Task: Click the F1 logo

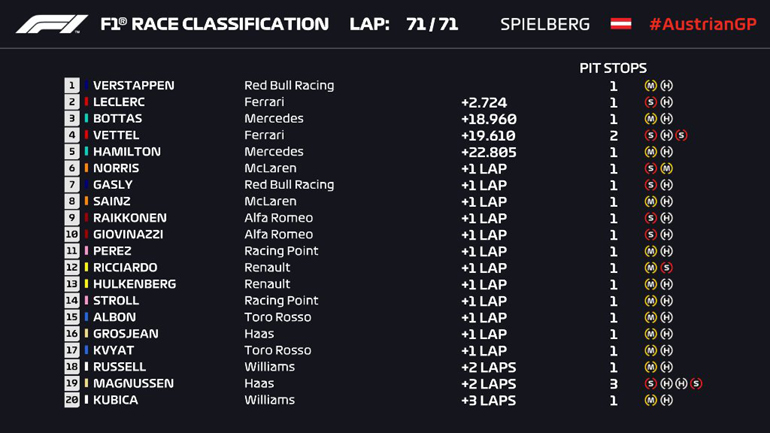Action: click(x=52, y=24)
